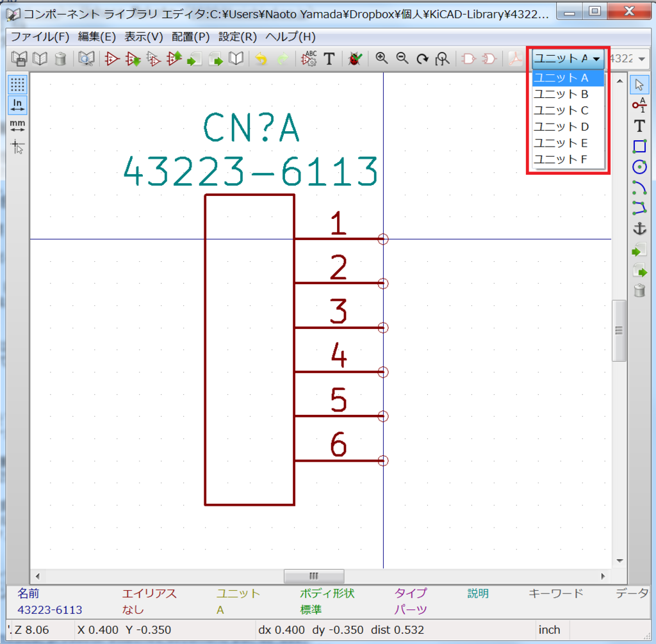This screenshot has height=644, width=656.
Task: Import component icon in top toolbar
Action: click(195, 58)
